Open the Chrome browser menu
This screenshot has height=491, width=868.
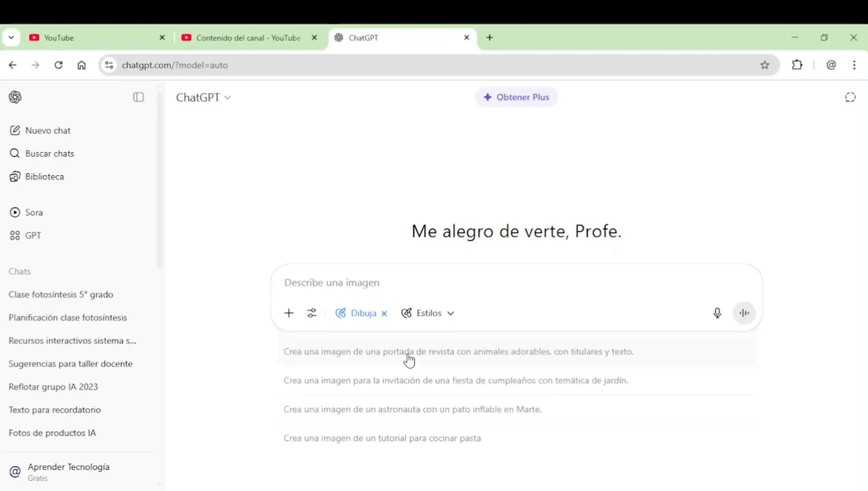[x=855, y=65]
